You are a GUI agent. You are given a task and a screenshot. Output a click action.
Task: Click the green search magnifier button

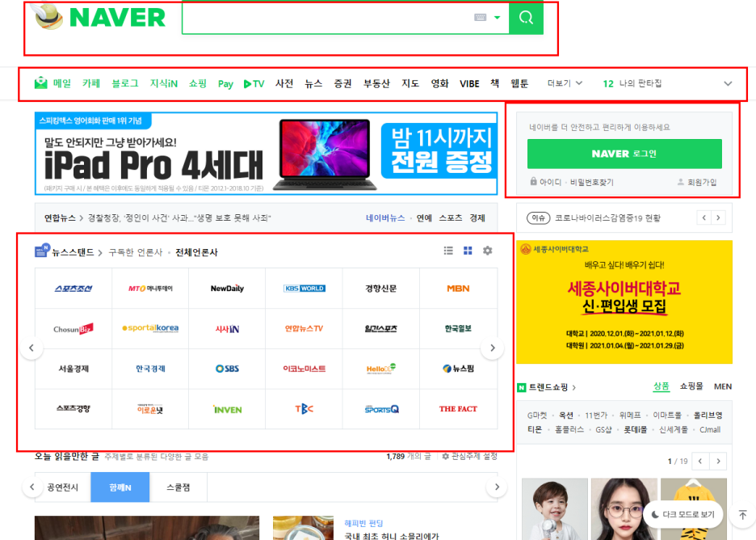[x=526, y=18]
